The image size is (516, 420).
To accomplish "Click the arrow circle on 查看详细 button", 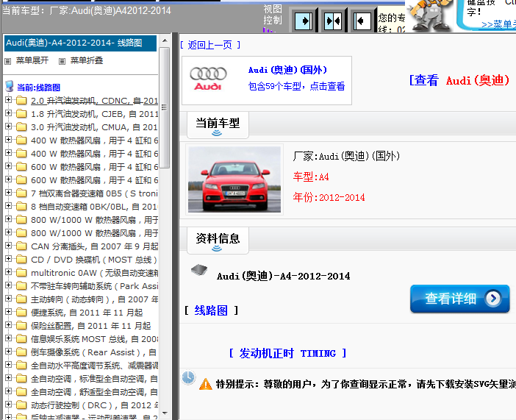I will [x=493, y=299].
